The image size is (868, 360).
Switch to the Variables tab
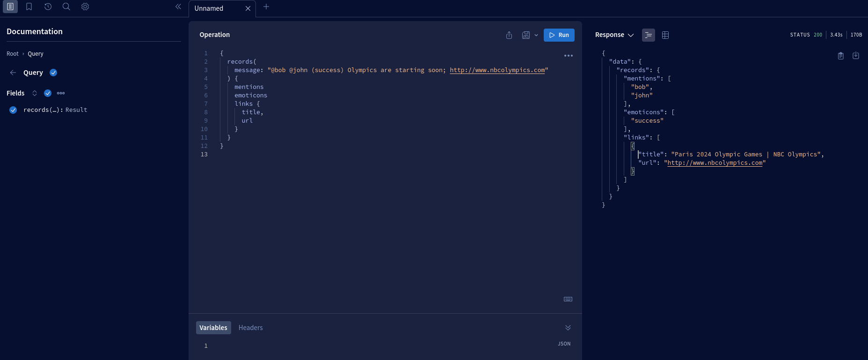(213, 328)
